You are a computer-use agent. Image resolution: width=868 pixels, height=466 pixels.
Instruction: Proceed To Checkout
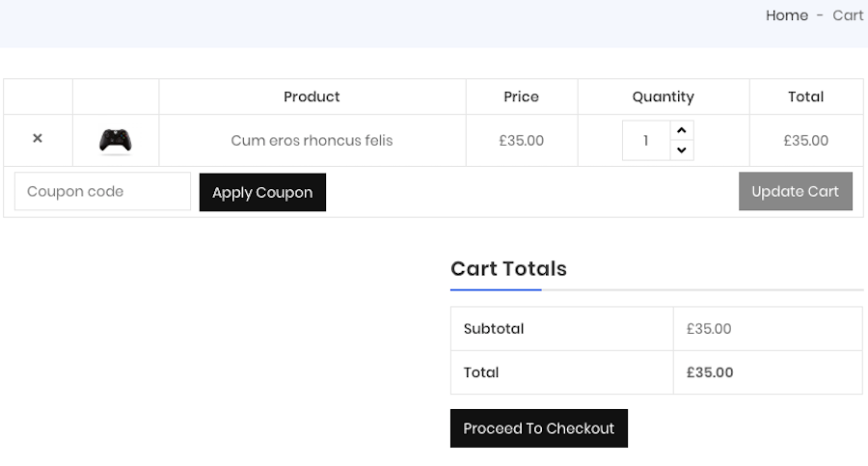[x=538, y=428]
